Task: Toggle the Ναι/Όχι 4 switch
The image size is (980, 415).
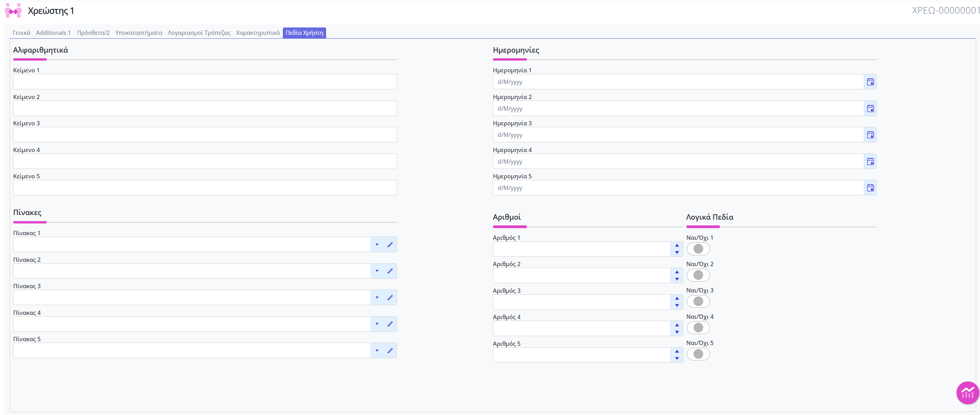Action: [698, 328]
